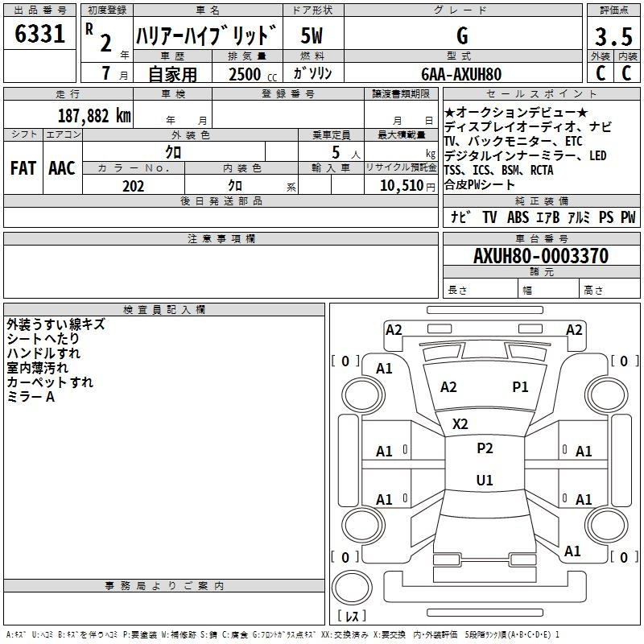Viewport: 644px width, 644px height.
Task: Select fuel type ガソリン
Action: [x=312, y=73]
